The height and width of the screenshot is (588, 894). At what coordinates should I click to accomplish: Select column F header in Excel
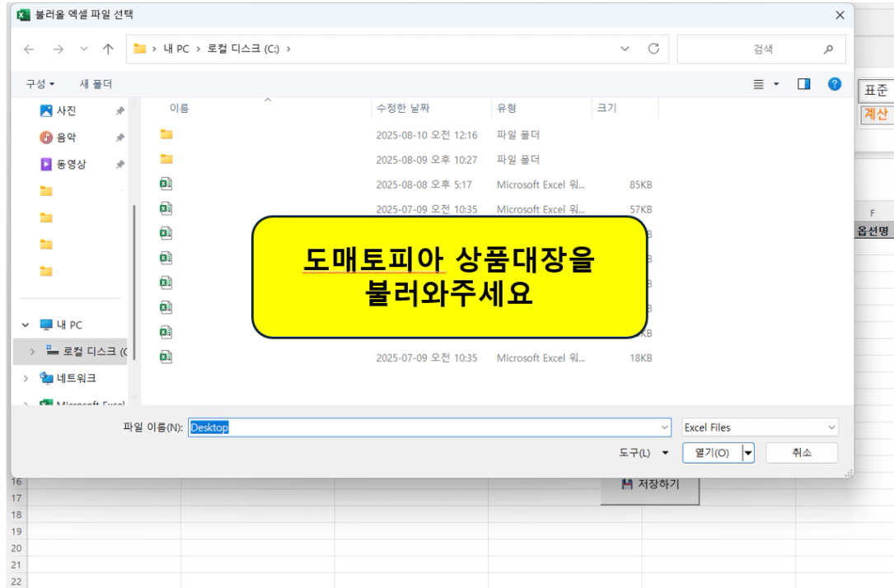pos(873,212)
